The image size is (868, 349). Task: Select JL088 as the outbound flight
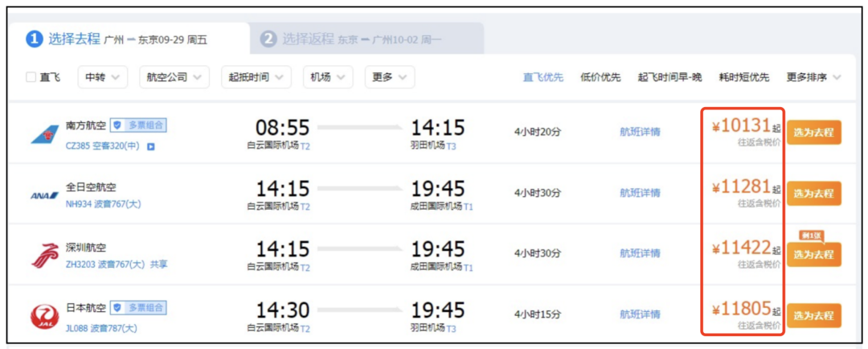813,315
